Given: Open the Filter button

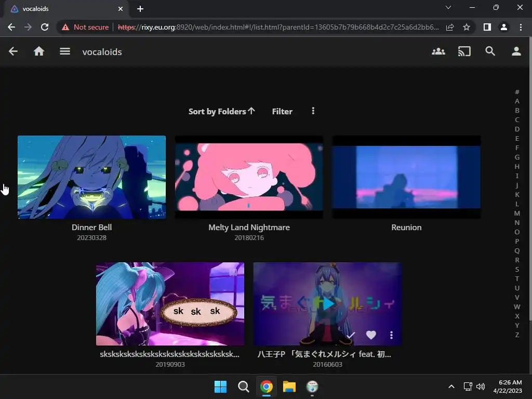Looking at the screenshot, I should coord(282,111).
